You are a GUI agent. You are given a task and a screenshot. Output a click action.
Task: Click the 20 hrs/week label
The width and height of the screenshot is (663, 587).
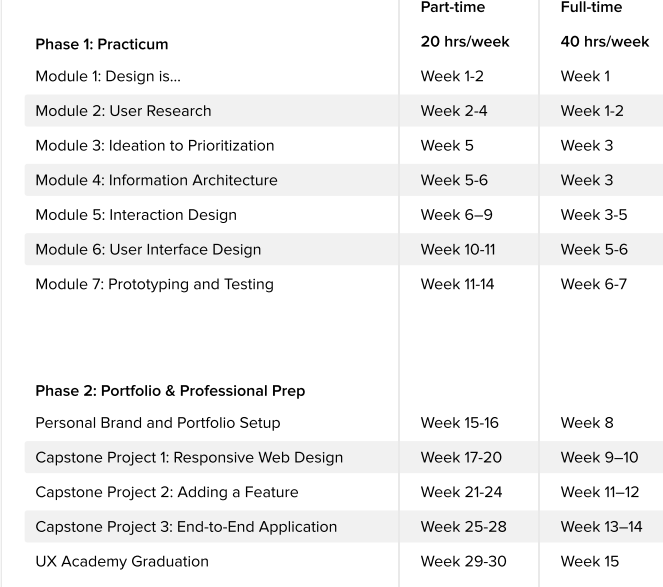pyautogui.click(x=465, y=42)
